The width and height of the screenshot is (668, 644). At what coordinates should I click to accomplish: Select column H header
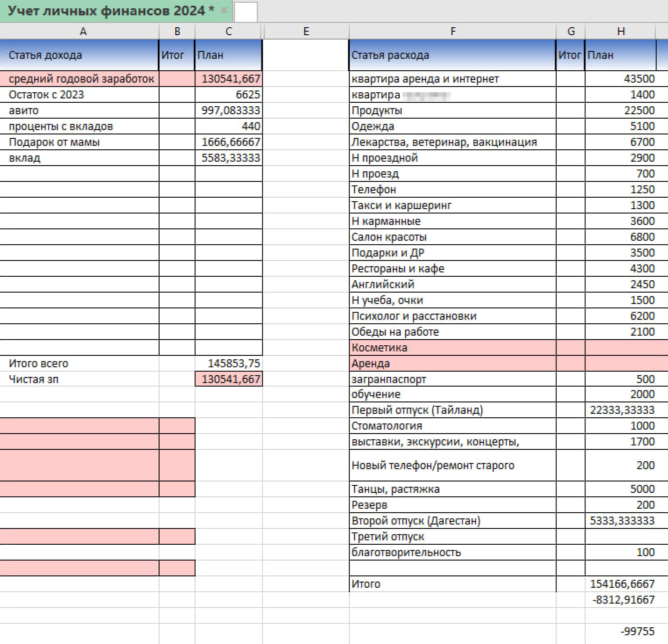[621, 31]
